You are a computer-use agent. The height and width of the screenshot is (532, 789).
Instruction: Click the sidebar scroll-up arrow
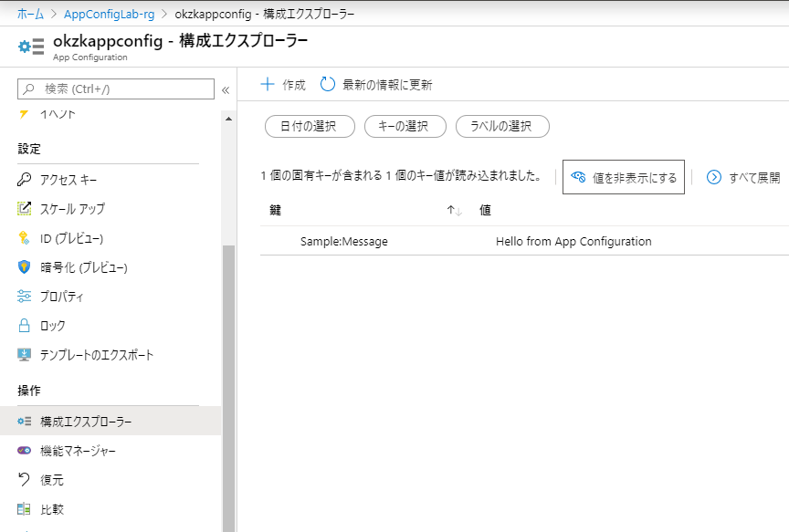(229, 120)
